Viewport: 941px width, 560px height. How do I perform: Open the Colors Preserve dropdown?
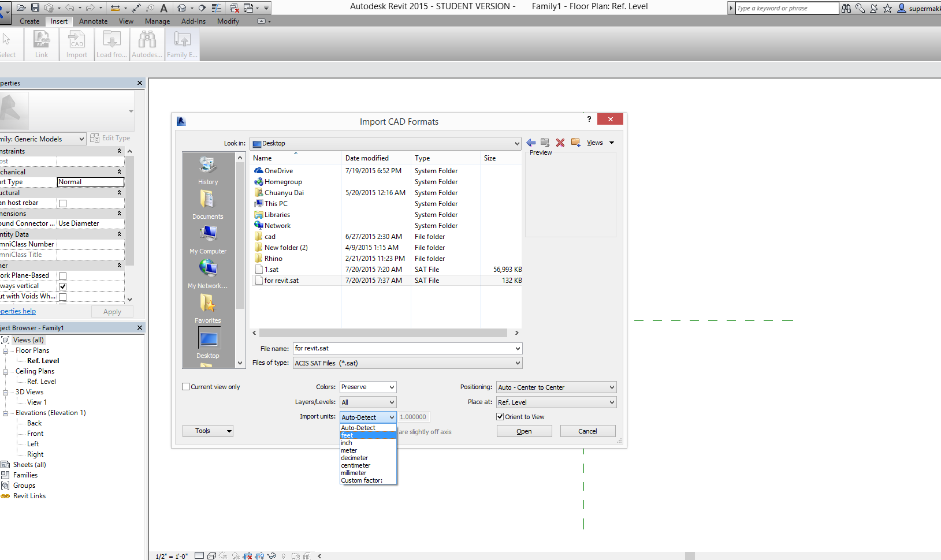click(368, 387)
